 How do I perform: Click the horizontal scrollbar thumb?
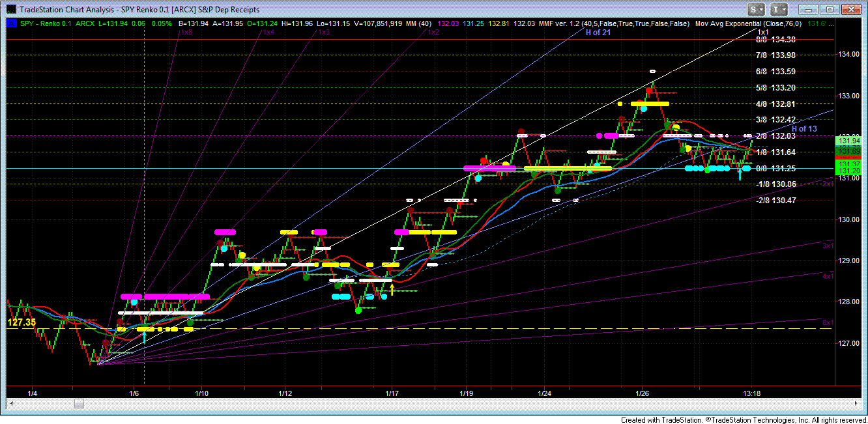(80, 404)
